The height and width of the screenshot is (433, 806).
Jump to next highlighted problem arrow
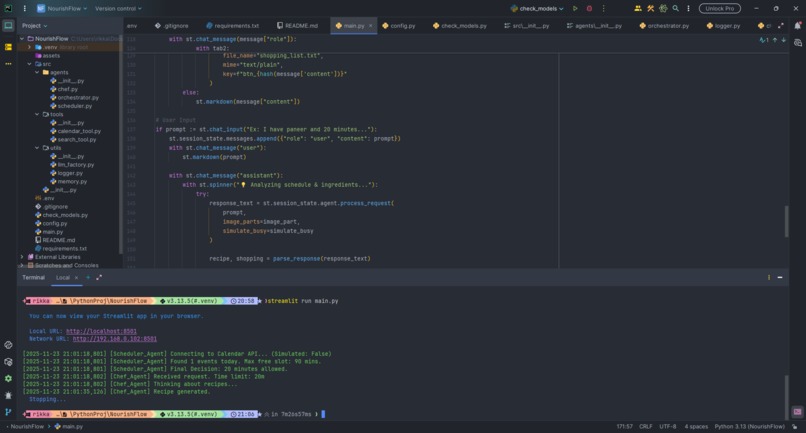(783, 40)
